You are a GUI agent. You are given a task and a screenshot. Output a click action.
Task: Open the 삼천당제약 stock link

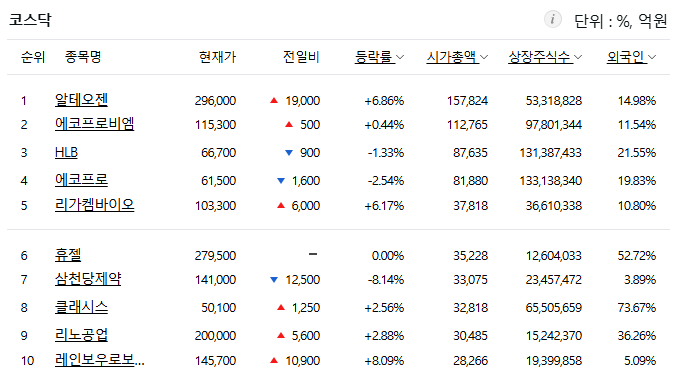tap(88, 279)
